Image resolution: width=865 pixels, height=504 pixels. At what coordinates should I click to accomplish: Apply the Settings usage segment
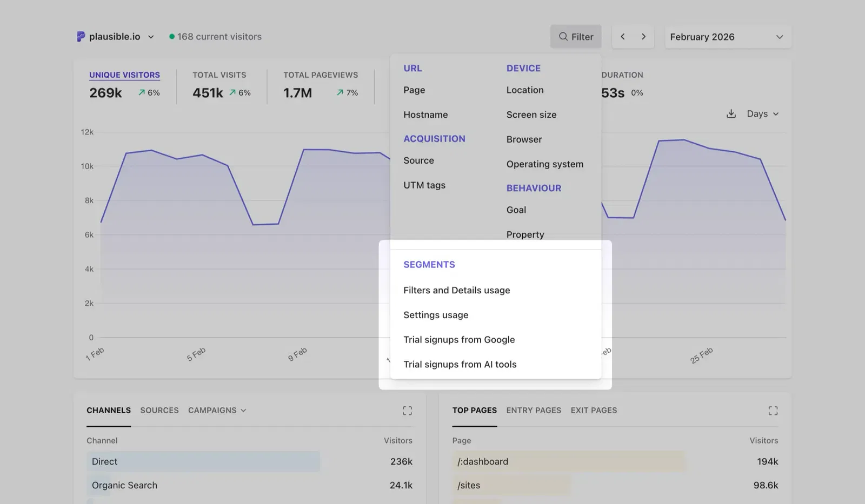click(436, 315)
